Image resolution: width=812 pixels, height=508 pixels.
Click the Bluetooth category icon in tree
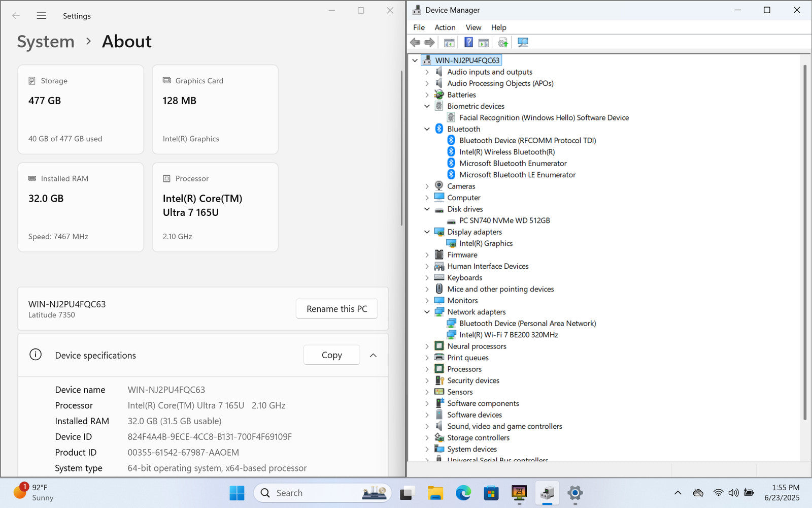[439, 129]
